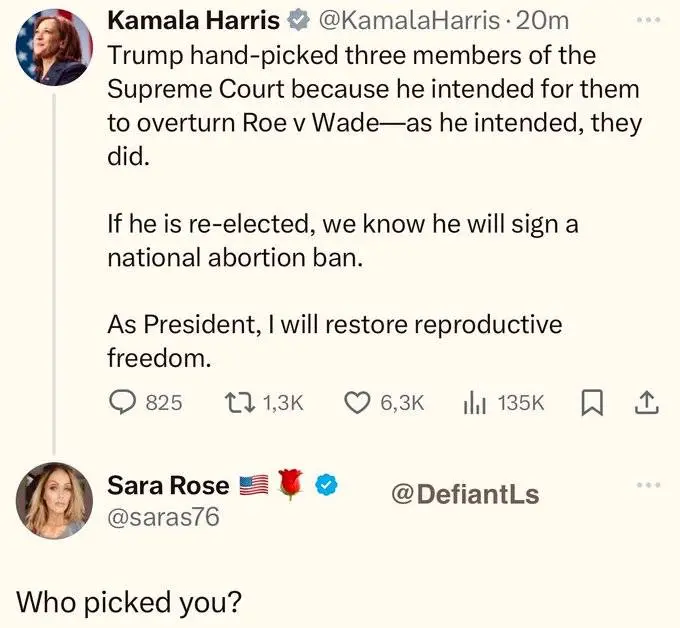Click the 'Who picked you?' reply text
The width and height of the screenshot is (680, 628).
129,603
